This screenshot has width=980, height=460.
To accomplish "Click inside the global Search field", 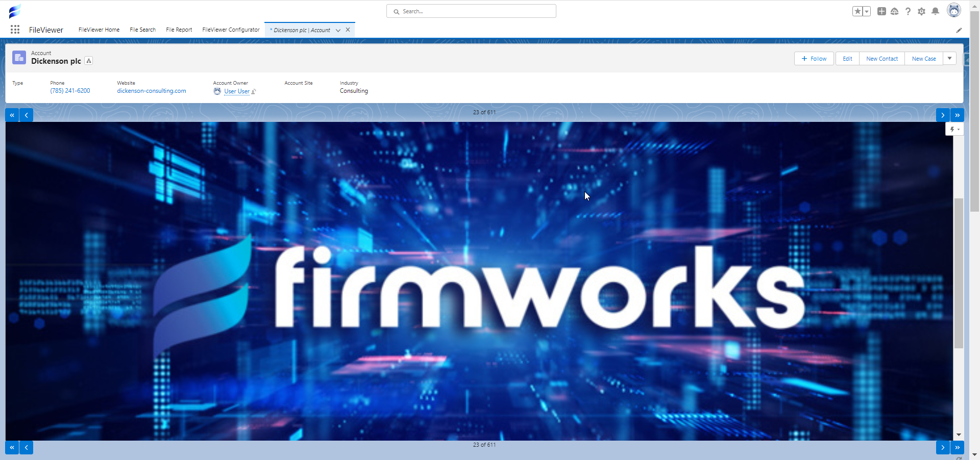I will point(471,11).
